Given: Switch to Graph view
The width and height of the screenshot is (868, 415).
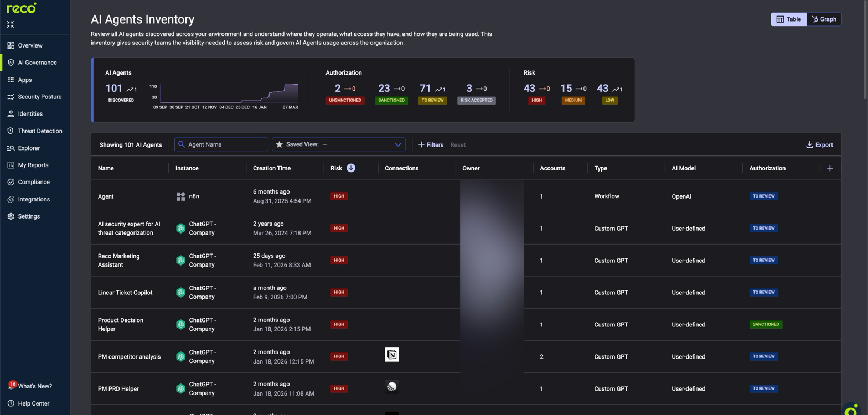Looking at the screenshot, I should (824, 19).
